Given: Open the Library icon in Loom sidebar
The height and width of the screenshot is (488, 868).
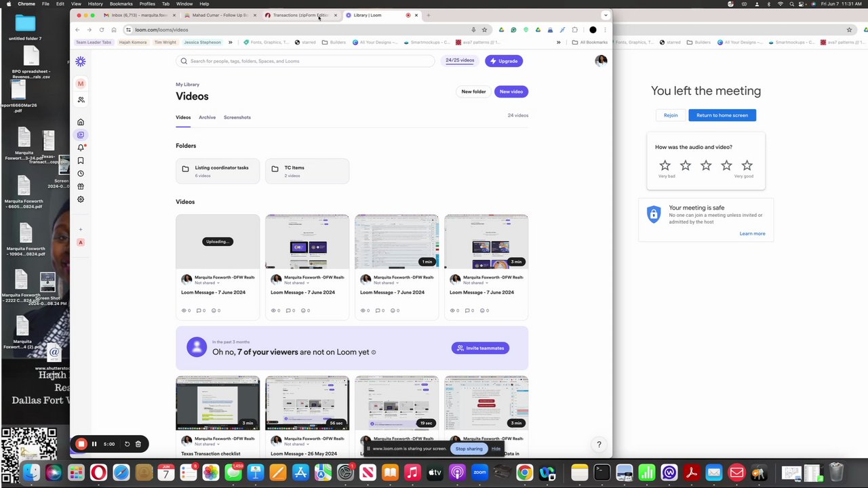Looking at the screenshot, I should [x=81, y=135].
